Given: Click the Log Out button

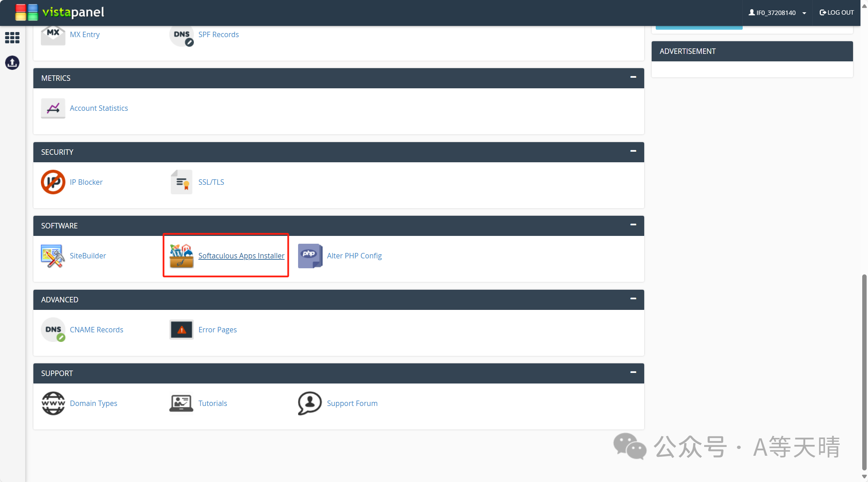Looking at the screenshot, I should tap(837, 13).
